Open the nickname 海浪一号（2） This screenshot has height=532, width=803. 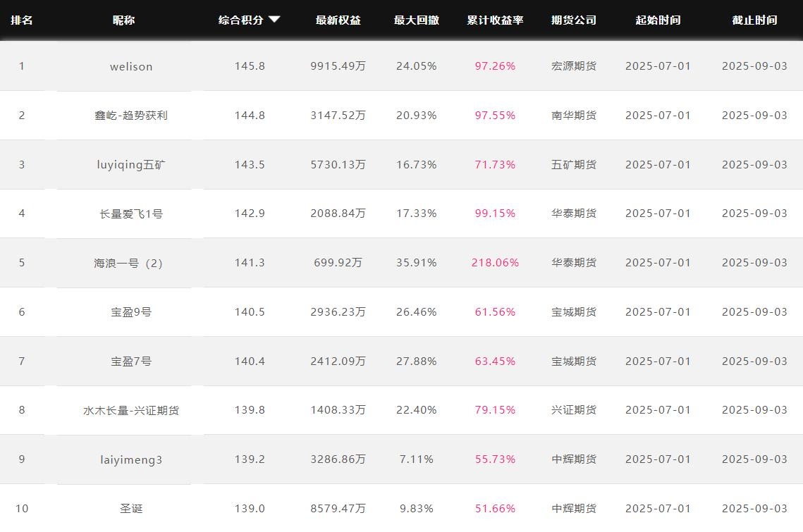(x=128, y=263)
